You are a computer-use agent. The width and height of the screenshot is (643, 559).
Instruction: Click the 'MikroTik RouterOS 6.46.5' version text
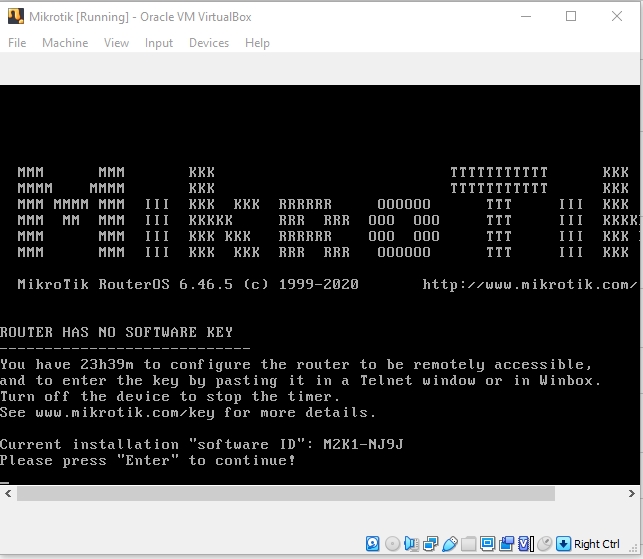coord(125,284)
